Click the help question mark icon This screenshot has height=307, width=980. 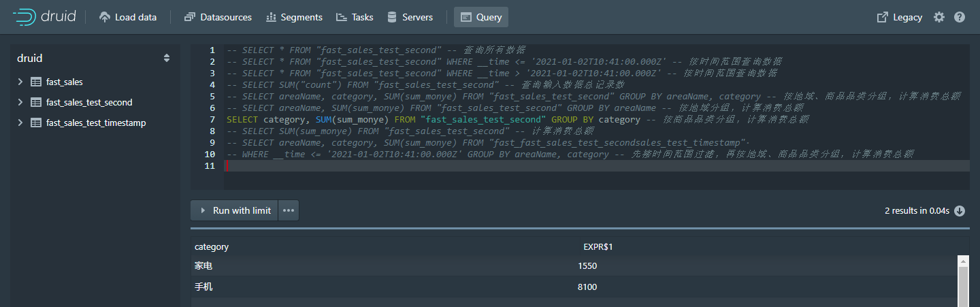(960, 17)
